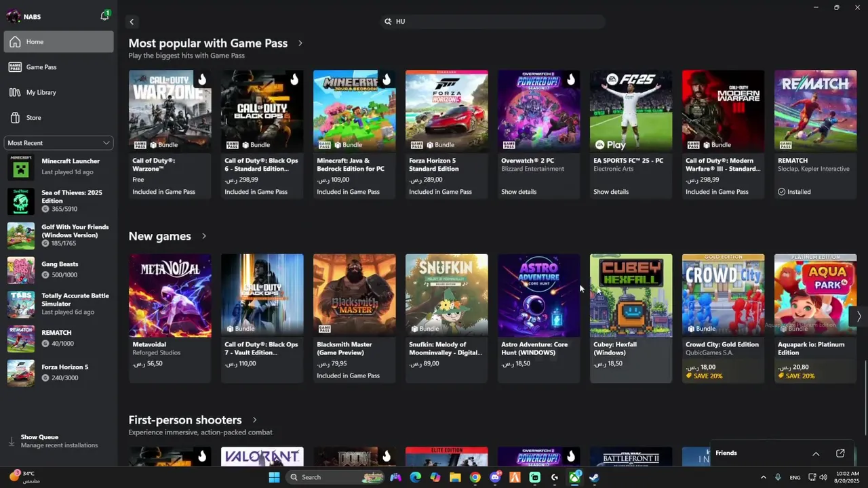Click the page vertical scrollbar
Viewport: 868px width, 488px height.
[x=865, y=400]
